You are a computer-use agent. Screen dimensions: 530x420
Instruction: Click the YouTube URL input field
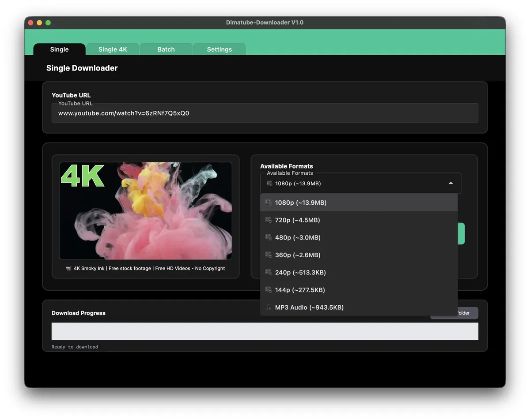click(265, 113)
